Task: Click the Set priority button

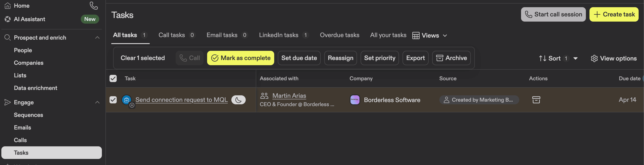Action: tap(379, 58)
